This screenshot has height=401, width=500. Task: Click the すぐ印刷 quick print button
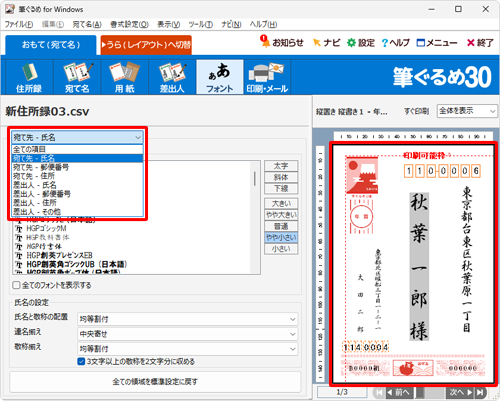pyautogui.click(x=416, y=111)
